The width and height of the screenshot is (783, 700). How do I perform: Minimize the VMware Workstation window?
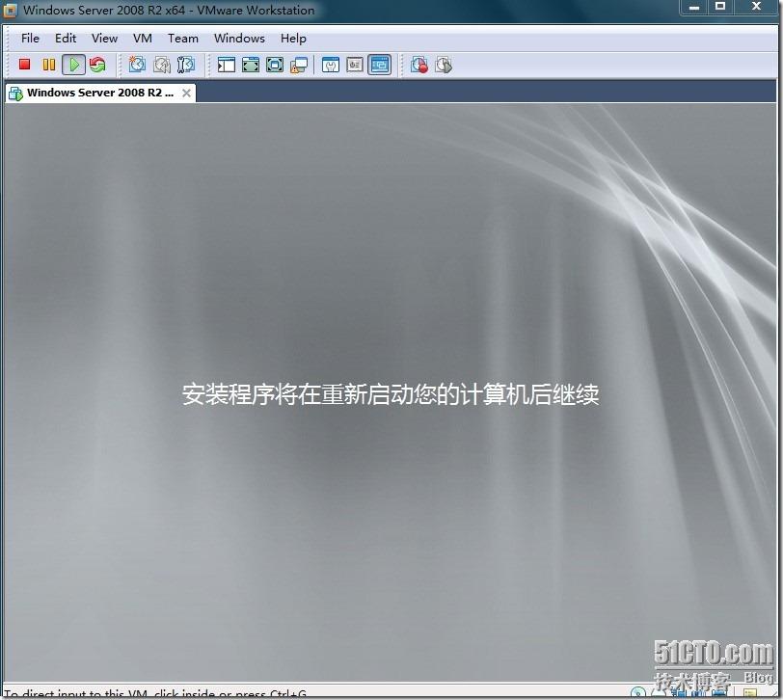pyautogui.click(x=693, y=7)
